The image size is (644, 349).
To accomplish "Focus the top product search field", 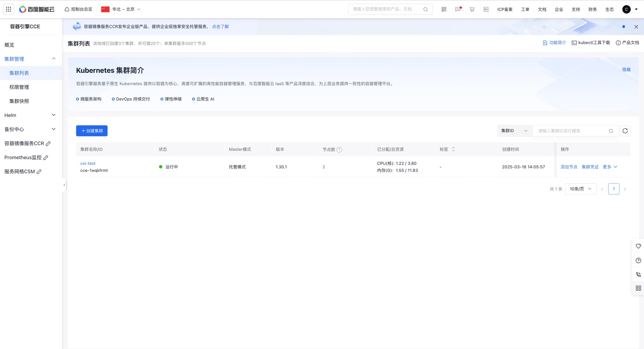I will [x=390, y=9].
